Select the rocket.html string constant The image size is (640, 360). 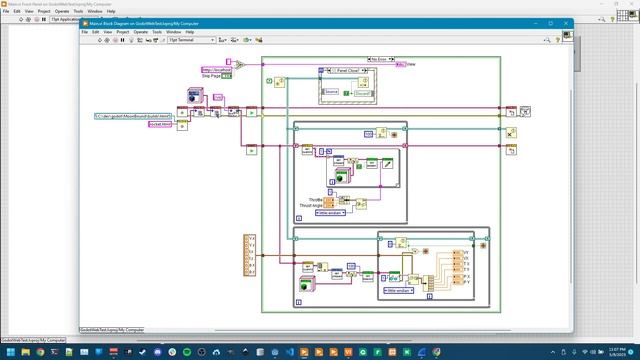(160, 124)
